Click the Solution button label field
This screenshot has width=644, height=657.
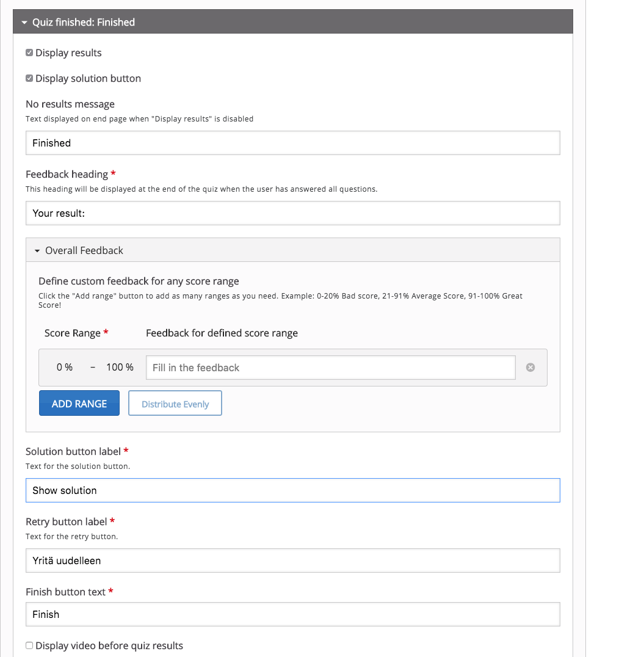293,490
